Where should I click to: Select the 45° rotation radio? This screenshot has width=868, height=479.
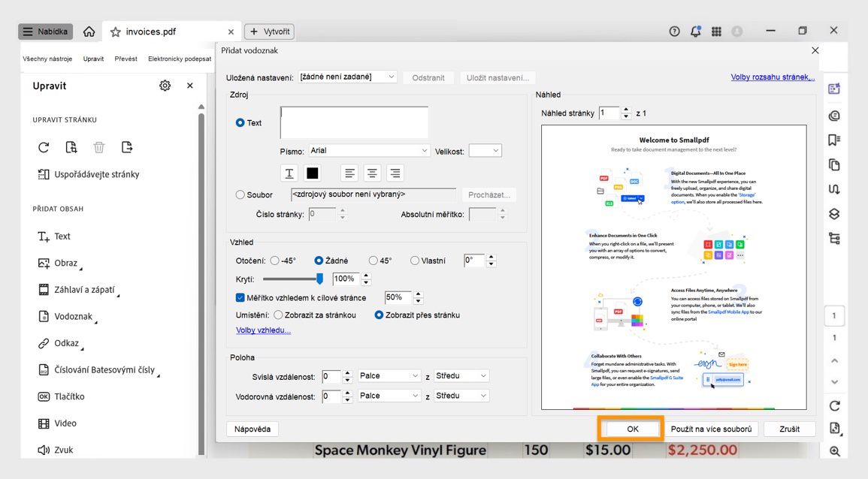pyautogui.click(x=373, y=261)
